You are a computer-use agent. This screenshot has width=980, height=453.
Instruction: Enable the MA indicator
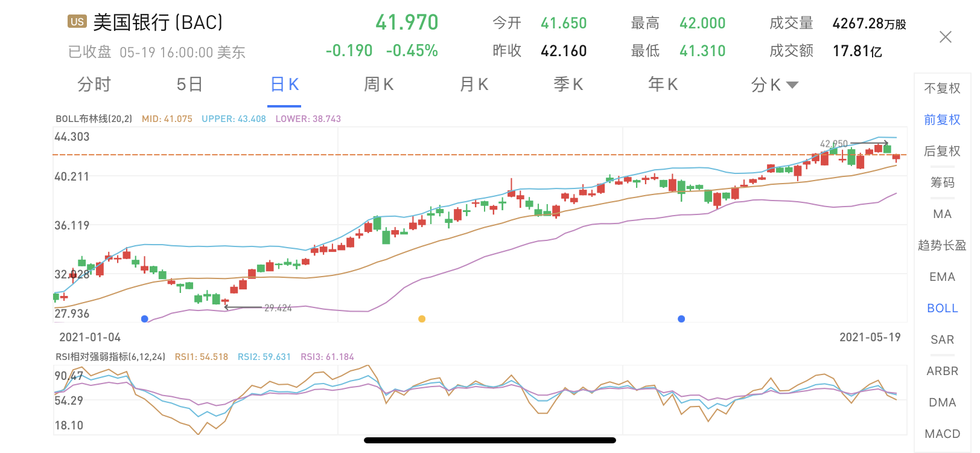tap(942, 214)
